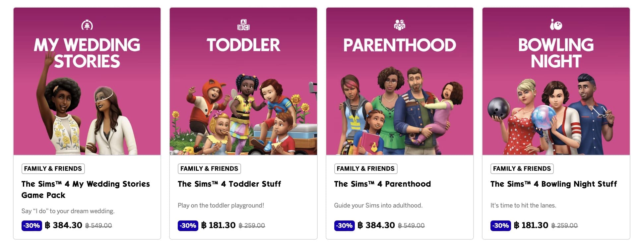Click the ฿ 384.30 price on Parenthood
644x246 pixels.
[376, 225]
